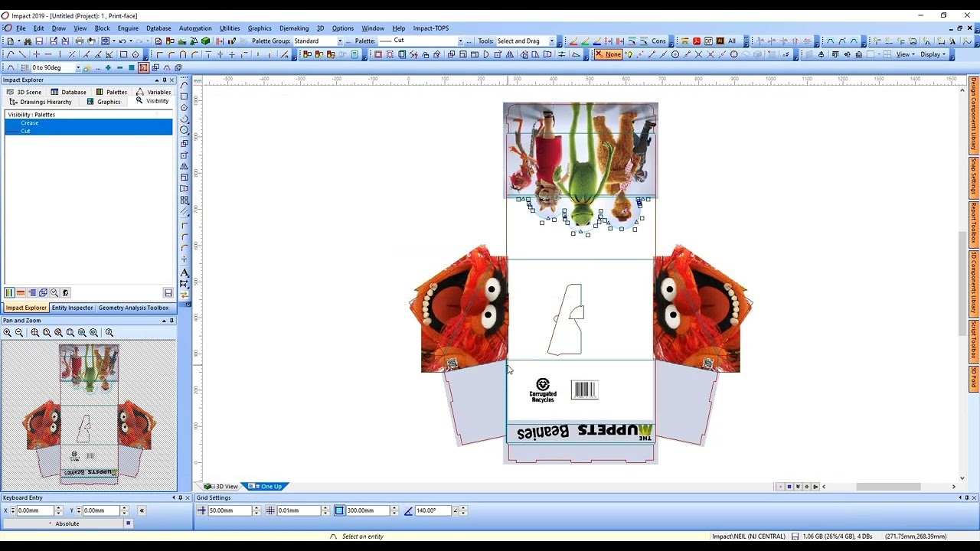
Task: Click the angle 140.00° stepper arrows
Action: 463,510
